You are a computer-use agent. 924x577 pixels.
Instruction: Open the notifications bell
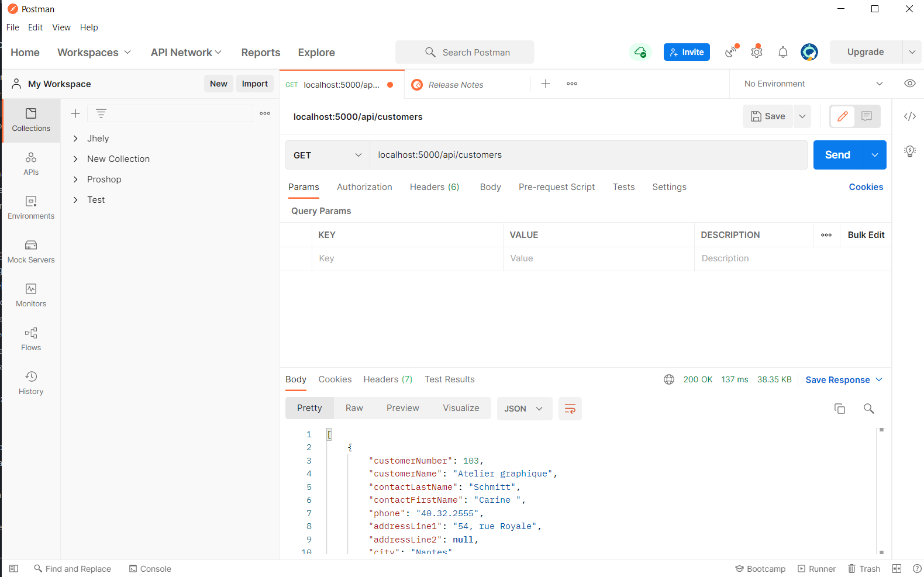click(x=783, y=52)
